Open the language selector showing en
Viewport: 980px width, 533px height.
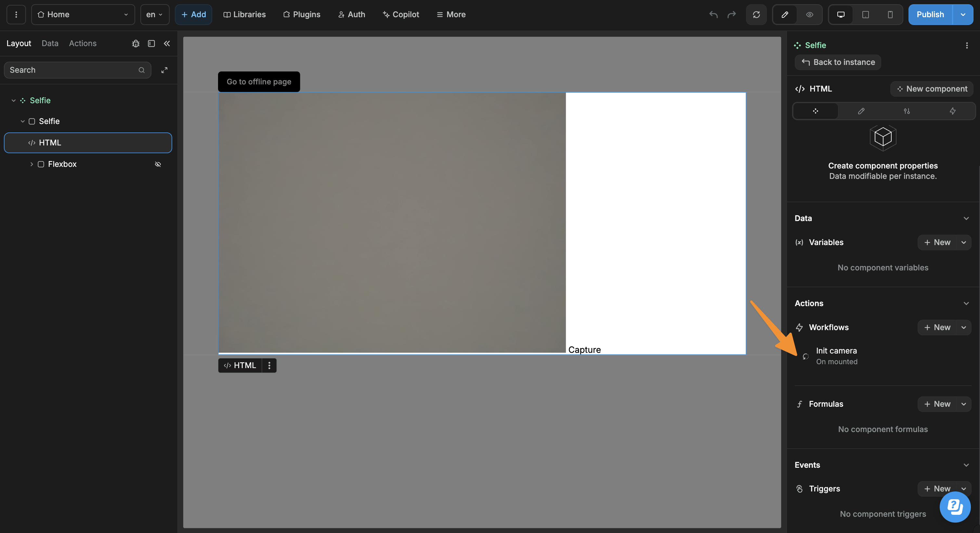point(154,15)
